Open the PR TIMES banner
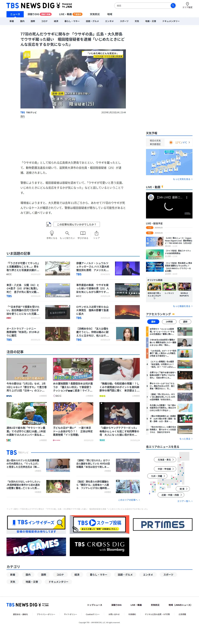Image resolution: width=199 pixels, height=644 pixels. (163, 525)
